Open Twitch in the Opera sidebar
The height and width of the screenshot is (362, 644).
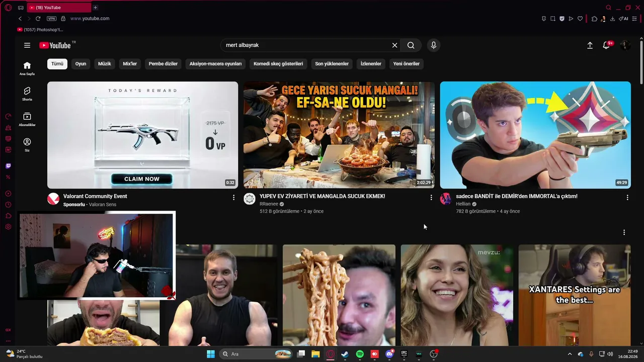click(8, 166)
